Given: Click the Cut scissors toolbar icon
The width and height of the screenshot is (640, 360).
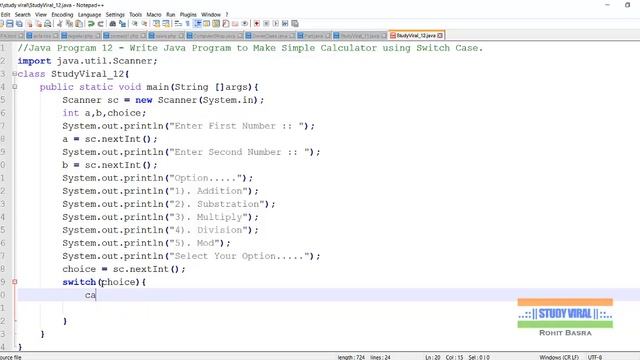Looking at the screenshot, I should (60, 24).
